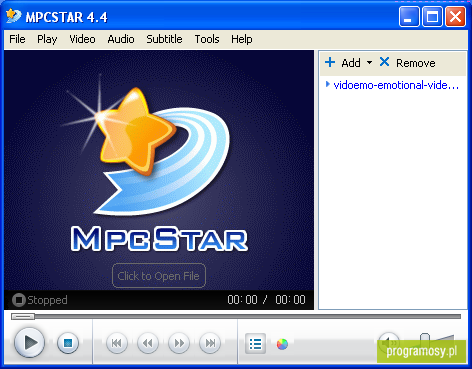This screenshot has height=369, width=472.
Task: Click the 'Click to Open File' button
Action: point(159,276)
